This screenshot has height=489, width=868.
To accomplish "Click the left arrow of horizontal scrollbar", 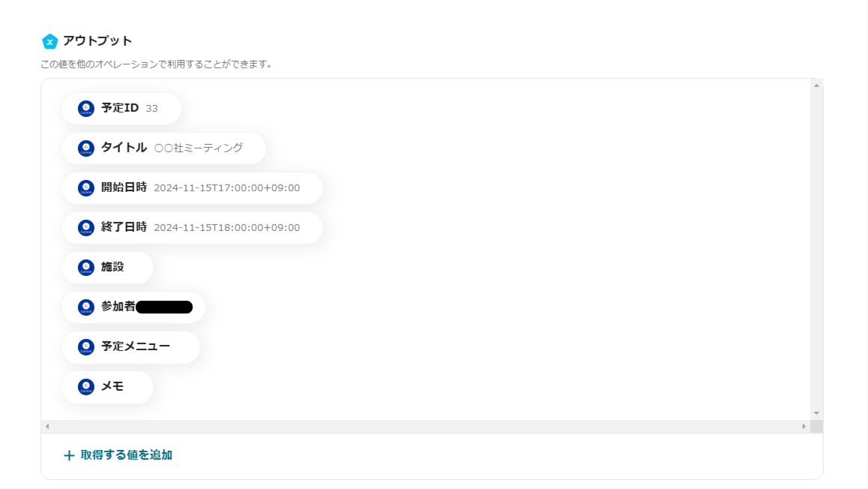I will [x=48, y=427].
